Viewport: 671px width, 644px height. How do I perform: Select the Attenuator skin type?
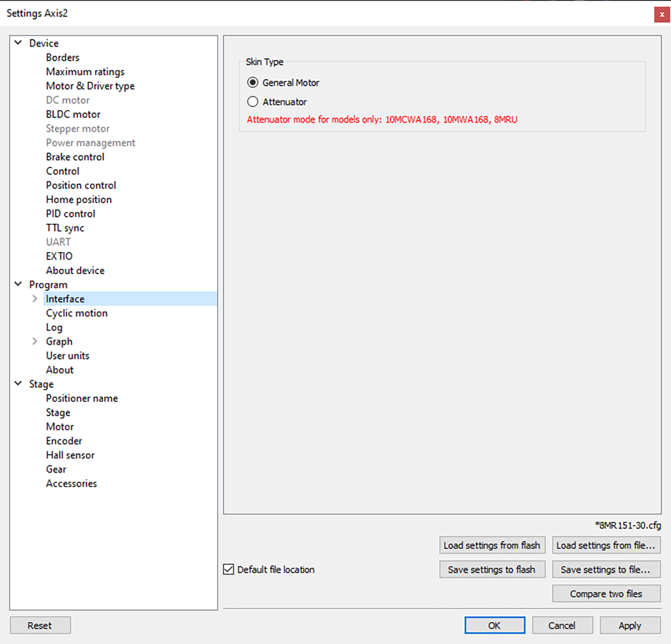coord(252,102)
